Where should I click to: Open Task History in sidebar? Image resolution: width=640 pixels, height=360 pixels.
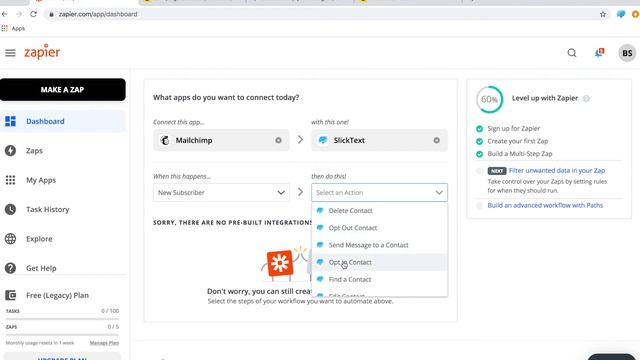(x=62, y=209)
